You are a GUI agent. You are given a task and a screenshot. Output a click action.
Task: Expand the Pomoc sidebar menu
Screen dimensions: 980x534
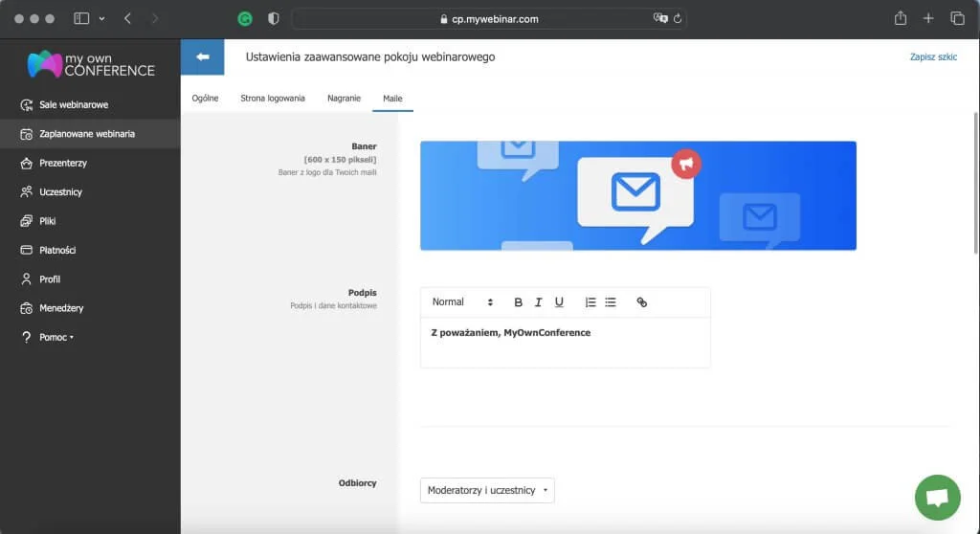point(56,338)
